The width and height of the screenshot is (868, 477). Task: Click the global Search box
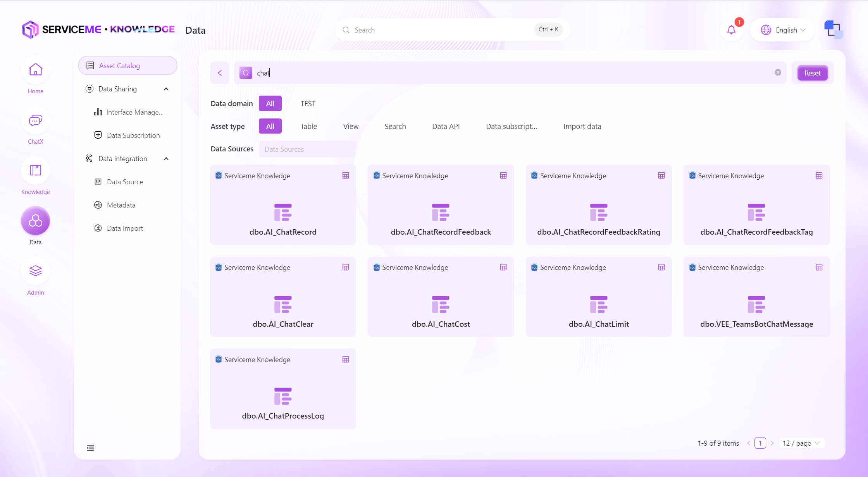[x=452, y=30]
